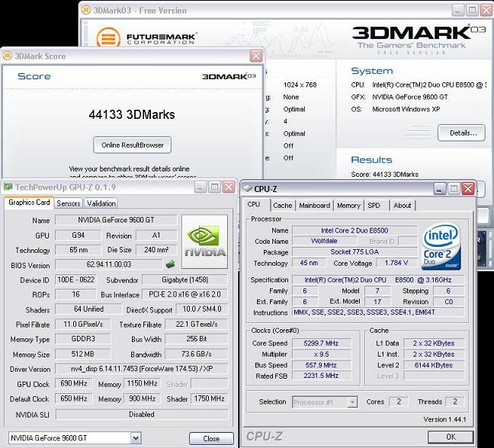Open the About tab in CPU-Z
The height and width of the screenshot is (448, 494).
click(403, 205)
